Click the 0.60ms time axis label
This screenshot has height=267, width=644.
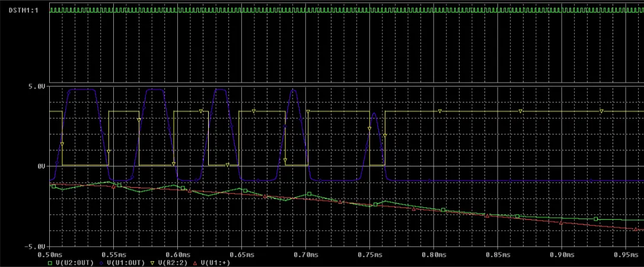point(177,253)
